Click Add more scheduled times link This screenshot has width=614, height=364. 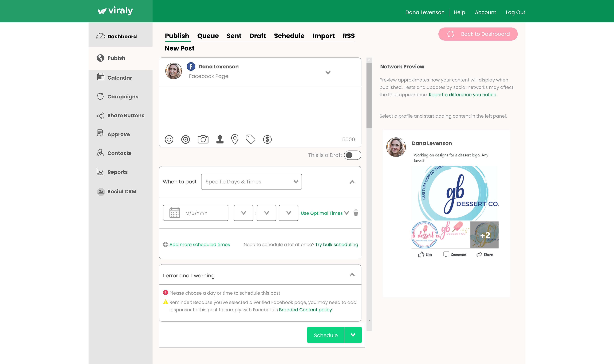pos(200,244)
